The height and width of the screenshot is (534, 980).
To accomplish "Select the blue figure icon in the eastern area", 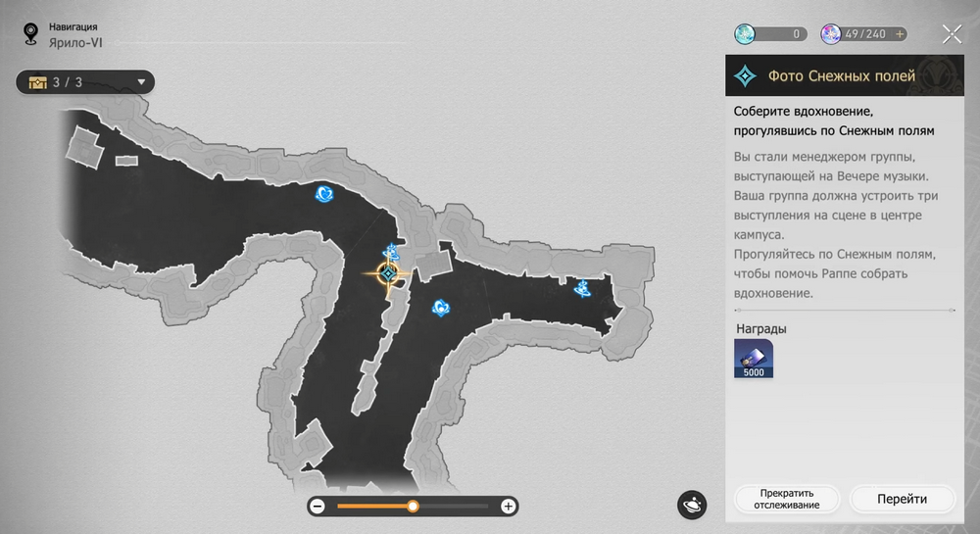I will (x=582, y=288).
